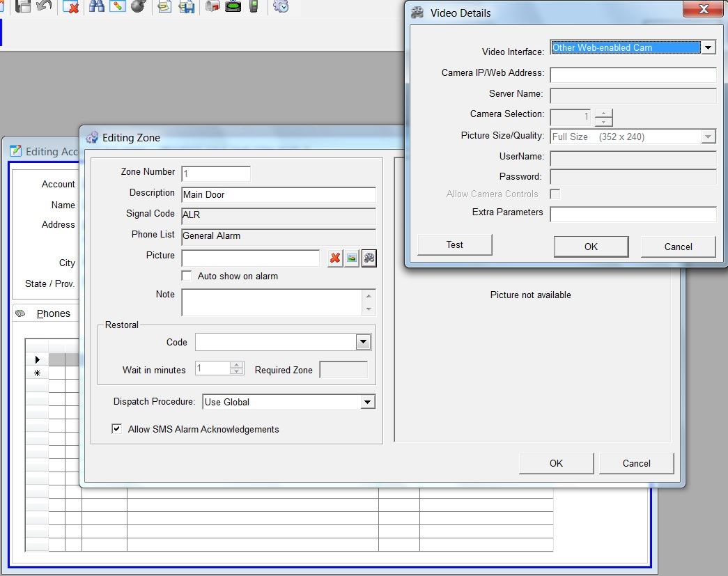
Task: Clear the zone picture with red X icon
Action: [335, 258]
